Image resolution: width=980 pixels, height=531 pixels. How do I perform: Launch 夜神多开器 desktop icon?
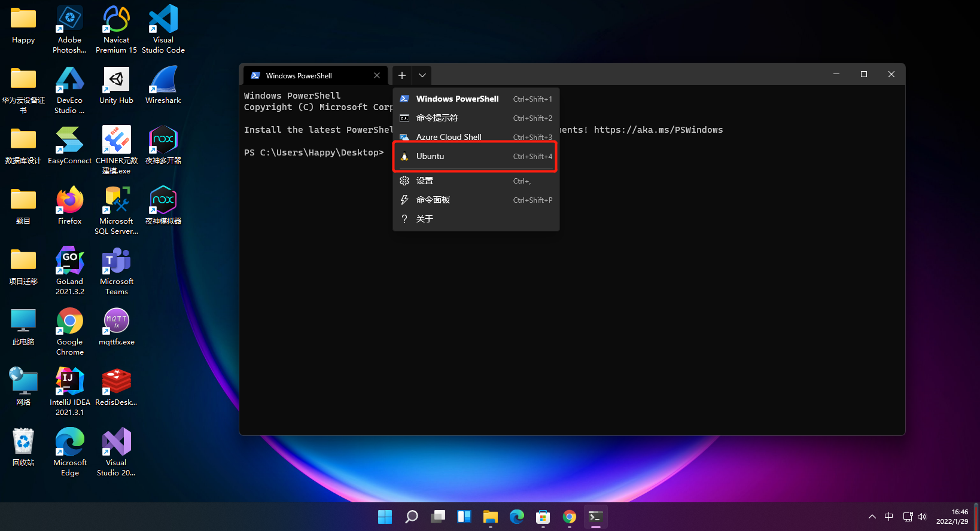[163, 145]
